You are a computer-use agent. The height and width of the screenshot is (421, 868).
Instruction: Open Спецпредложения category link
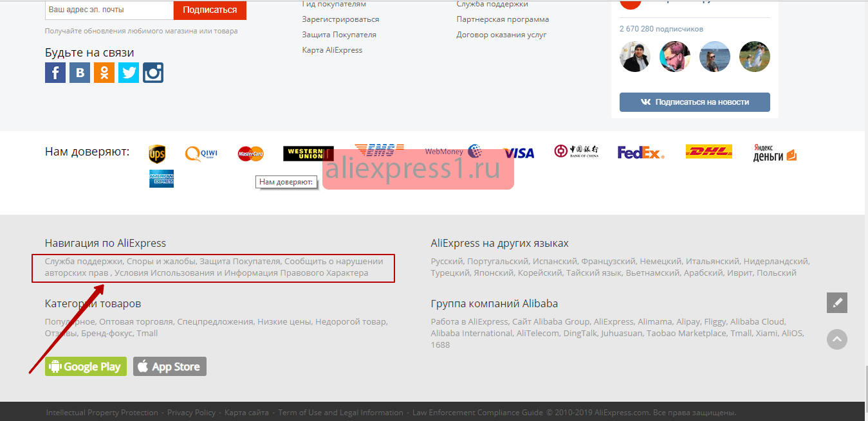point(215,321)
